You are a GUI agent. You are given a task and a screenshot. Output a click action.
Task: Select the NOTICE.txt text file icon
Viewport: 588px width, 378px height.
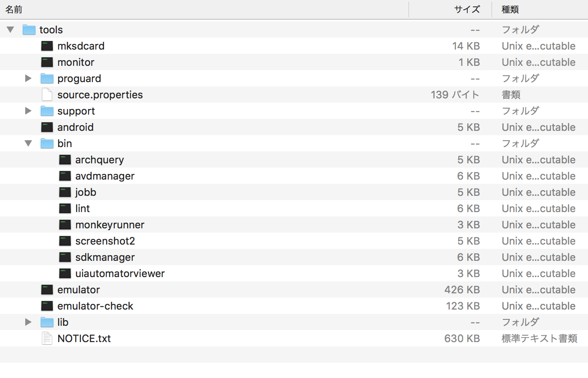47,338
